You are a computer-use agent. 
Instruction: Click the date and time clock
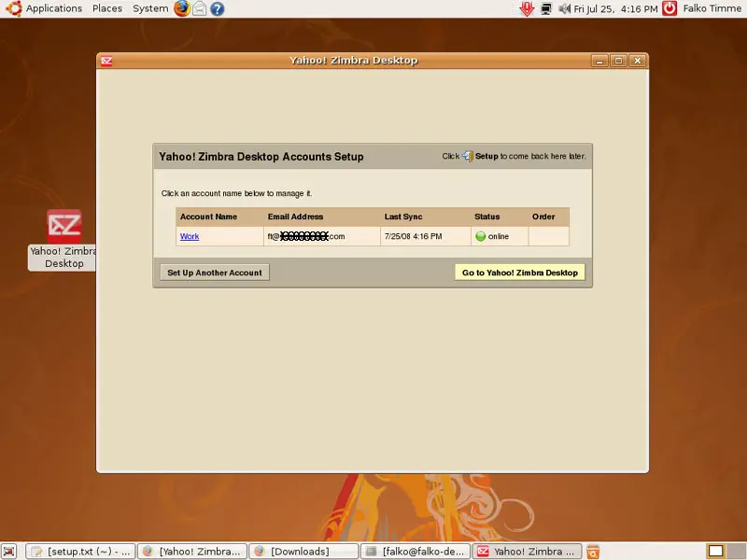pos(615,8)
